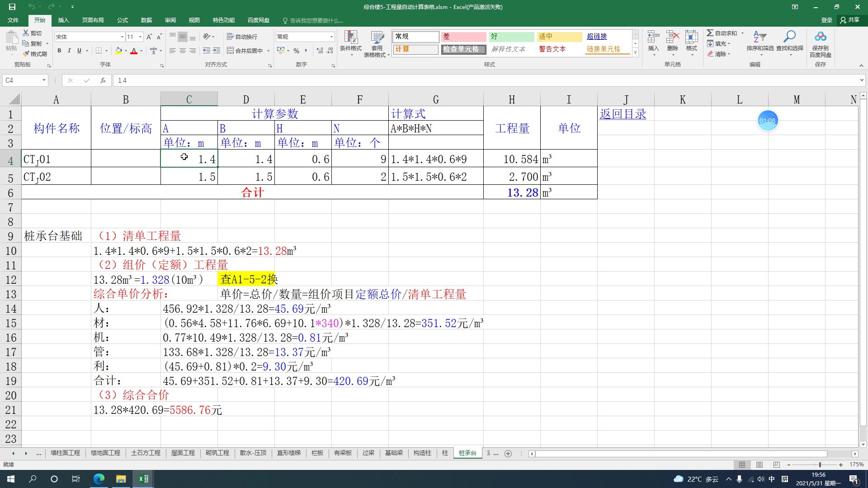The width and height of the screenshot is (868, 488).
Task: Apply the yellow fill color bucket
Action: [118, 51]
